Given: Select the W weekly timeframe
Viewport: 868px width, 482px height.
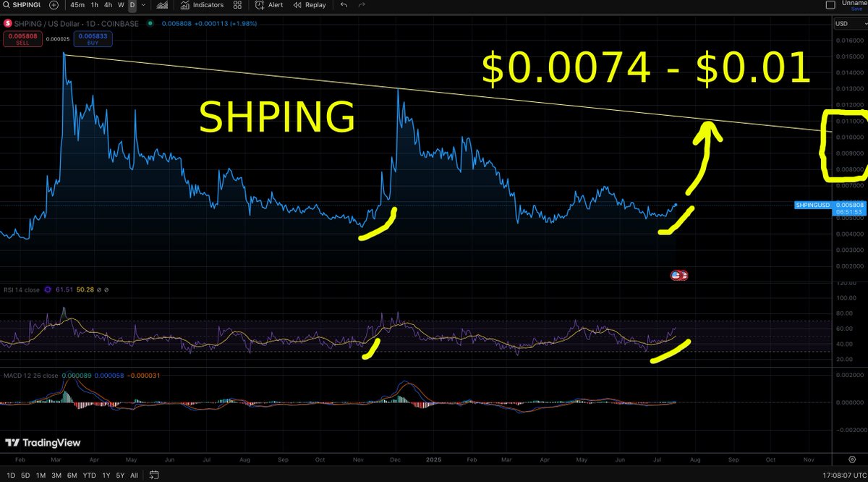Looking at the screenshot, I should (x=120, y=5).
